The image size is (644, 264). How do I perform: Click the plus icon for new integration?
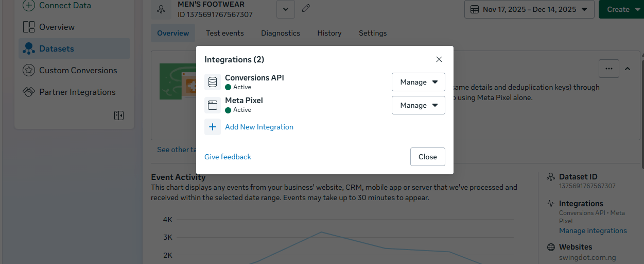213,127
